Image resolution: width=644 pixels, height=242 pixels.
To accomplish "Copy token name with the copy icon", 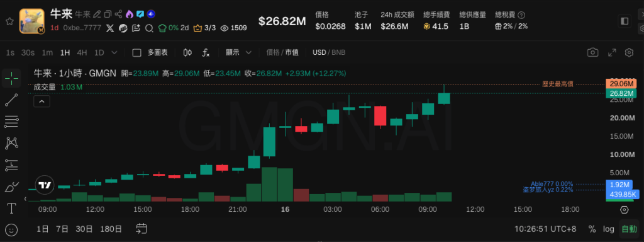I will click(x=108, y=14).
